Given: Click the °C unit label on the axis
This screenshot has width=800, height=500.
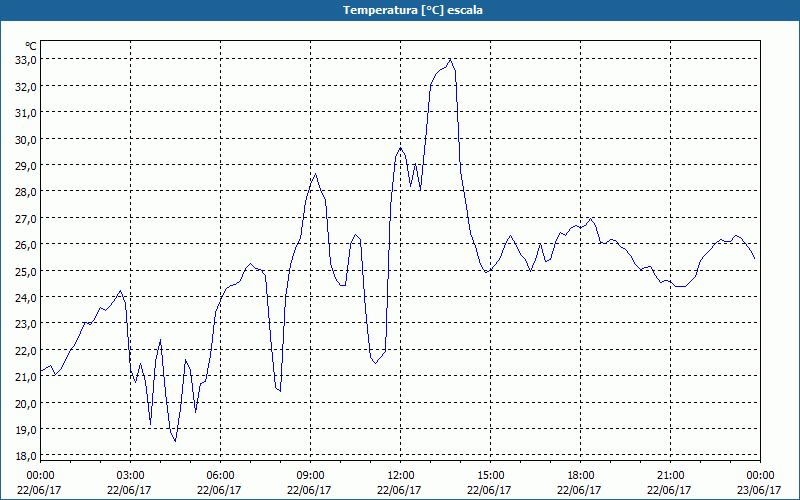Looking at the screenshot, I should click(31, 47).
